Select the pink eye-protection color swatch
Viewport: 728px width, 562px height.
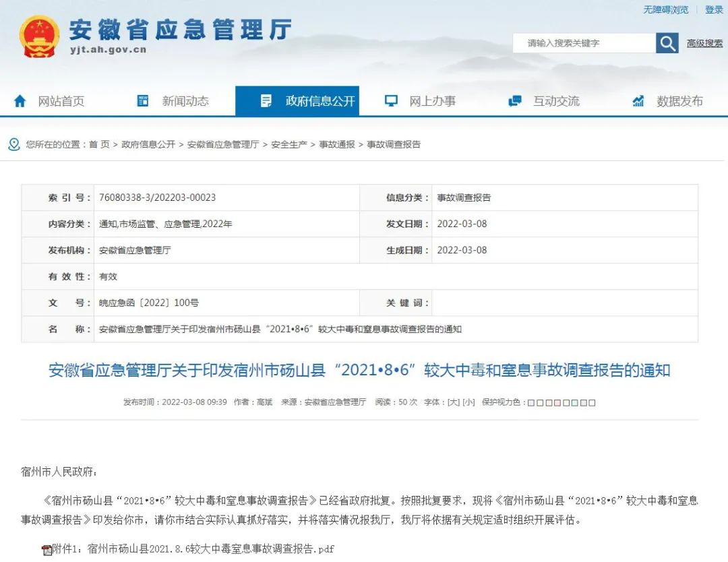557,403
